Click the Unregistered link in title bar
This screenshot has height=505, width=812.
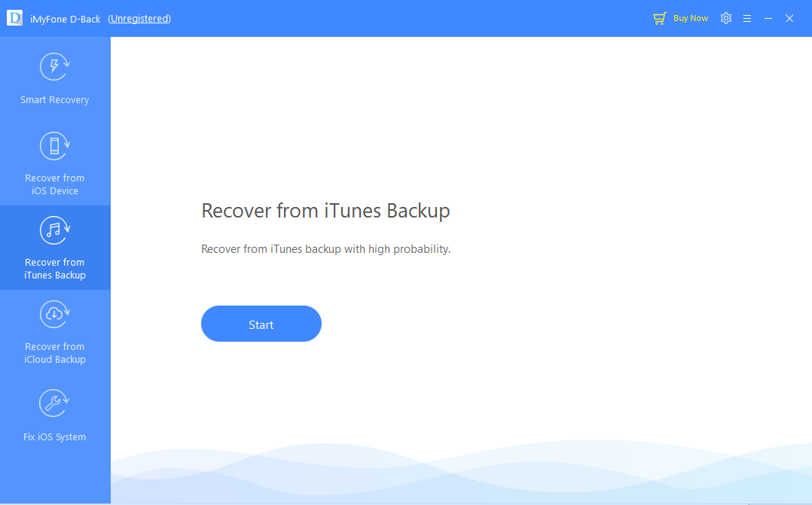139,19
